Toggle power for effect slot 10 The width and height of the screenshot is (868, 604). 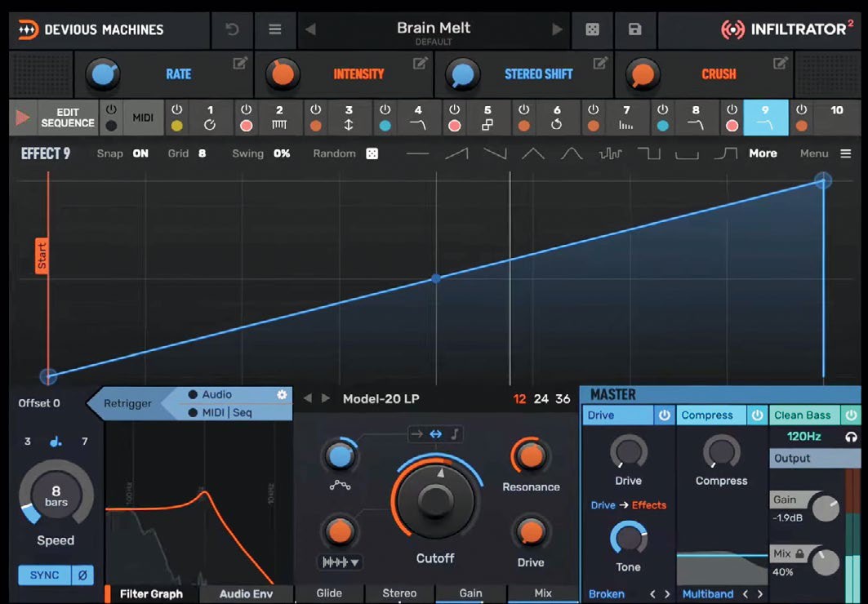coord(801,109)
